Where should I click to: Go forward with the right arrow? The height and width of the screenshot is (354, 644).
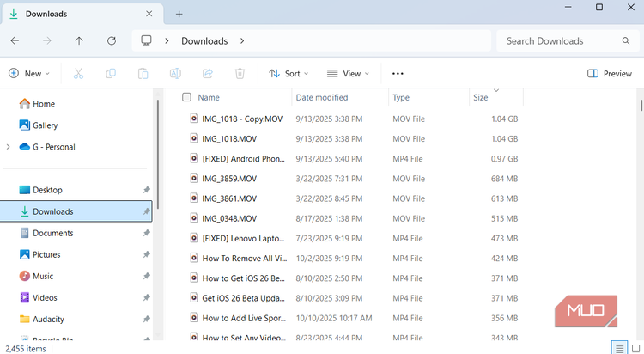click(47, 40)
